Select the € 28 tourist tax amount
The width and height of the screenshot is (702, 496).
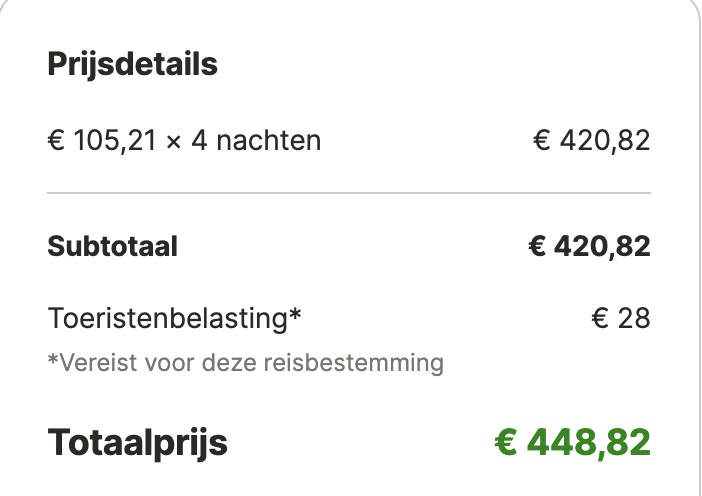621,319
